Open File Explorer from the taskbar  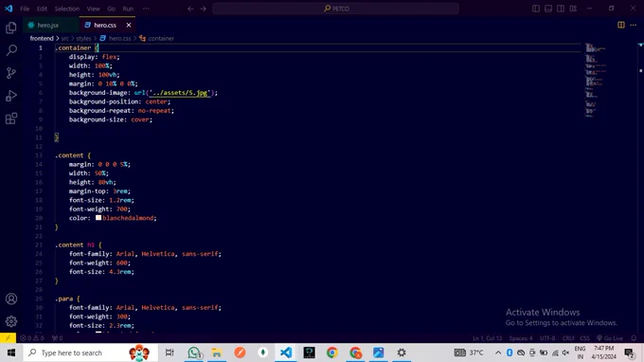[217, 353]
